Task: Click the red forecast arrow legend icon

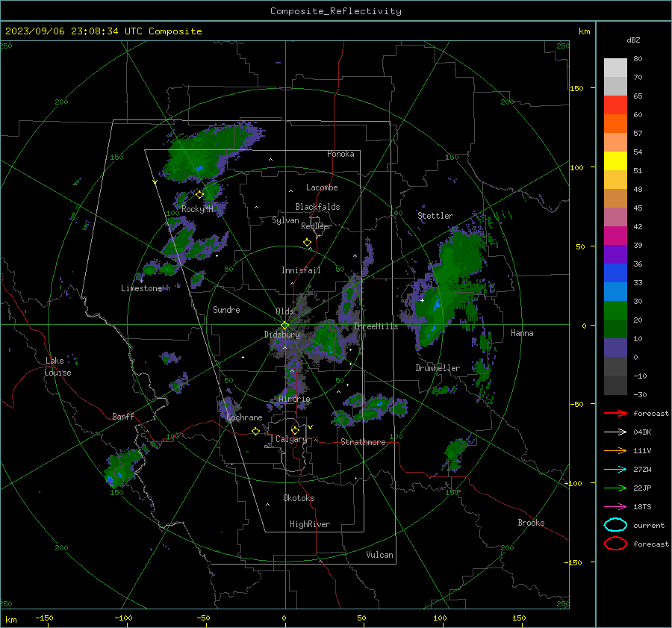Action: 615,413
